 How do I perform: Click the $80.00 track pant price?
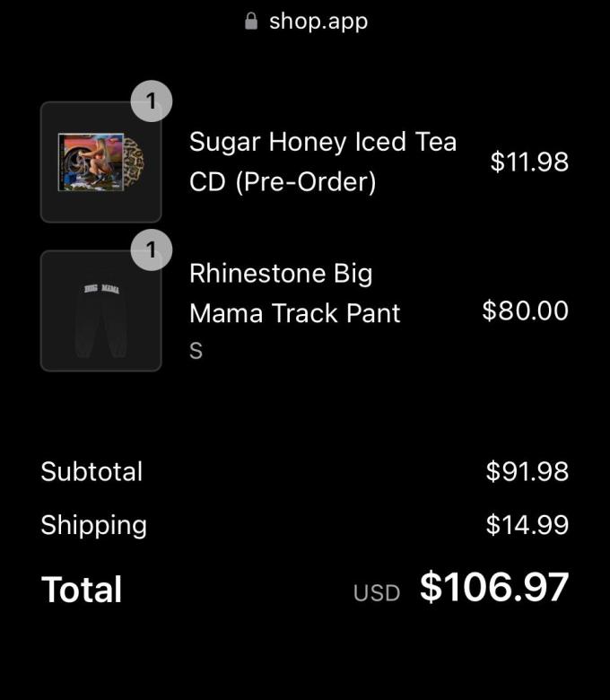(x=525, y=311)
